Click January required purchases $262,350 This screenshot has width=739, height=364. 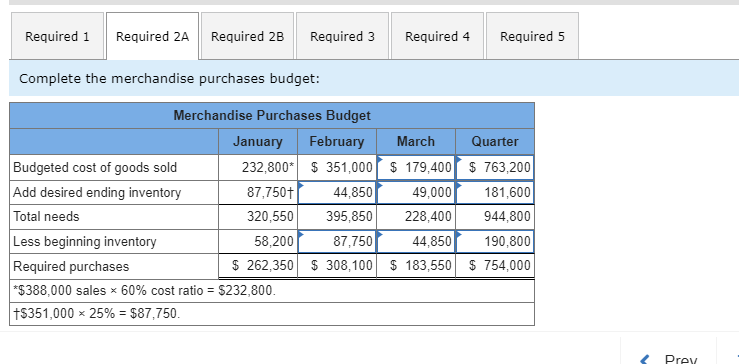click(258, 266)
